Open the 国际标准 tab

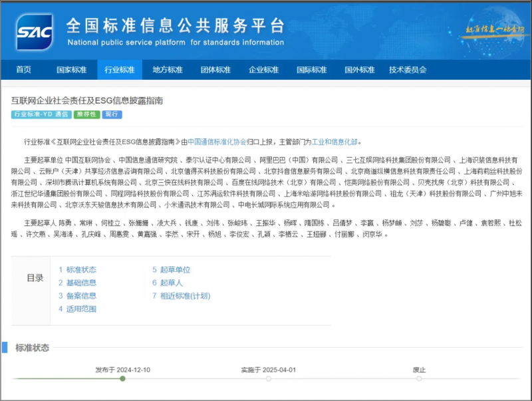point(311,70)
